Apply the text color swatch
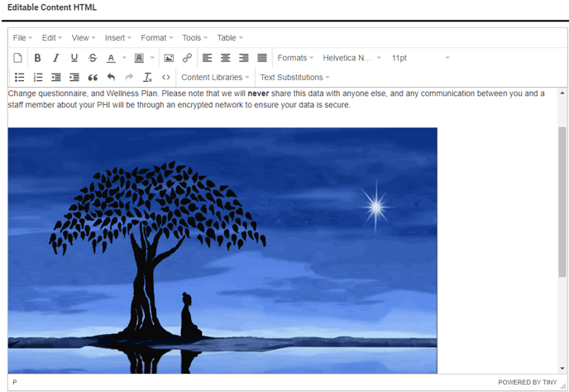Screen dimensions: 569x392 pos(111,58)
